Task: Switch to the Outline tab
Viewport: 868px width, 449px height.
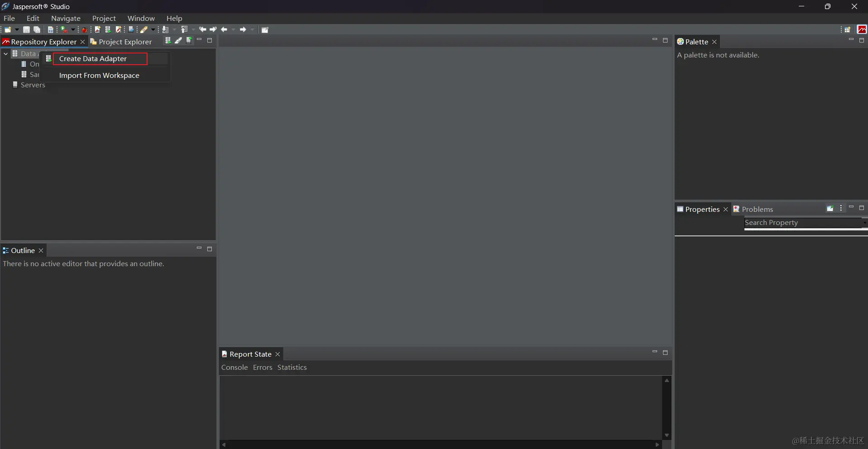Action: click(18, 250)
